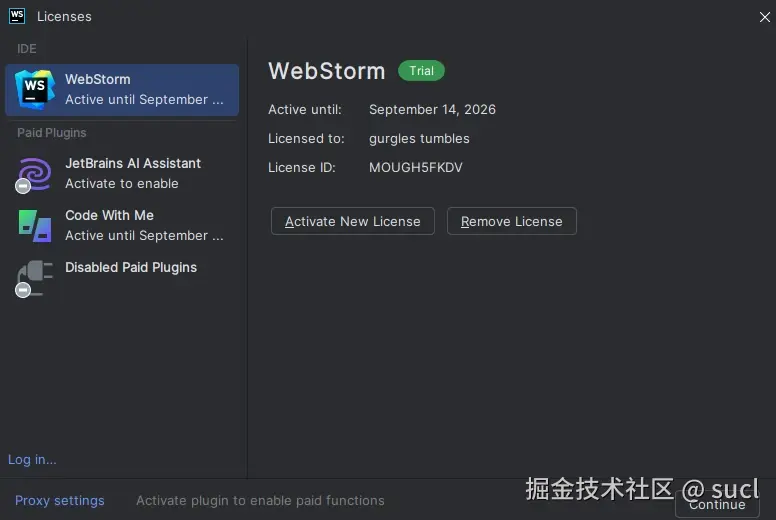Click Activate New License button
The image size is (776, 520).
tap(352, 221)
